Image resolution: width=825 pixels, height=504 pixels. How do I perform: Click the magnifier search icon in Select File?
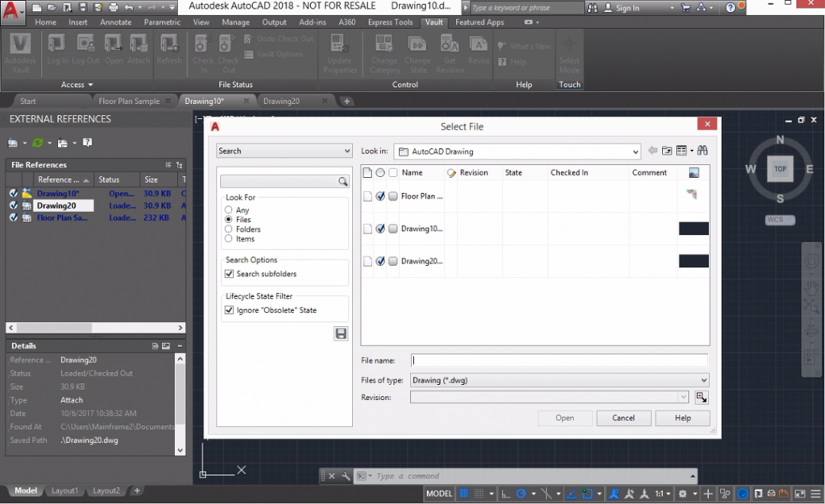click(x=343, y=181)
